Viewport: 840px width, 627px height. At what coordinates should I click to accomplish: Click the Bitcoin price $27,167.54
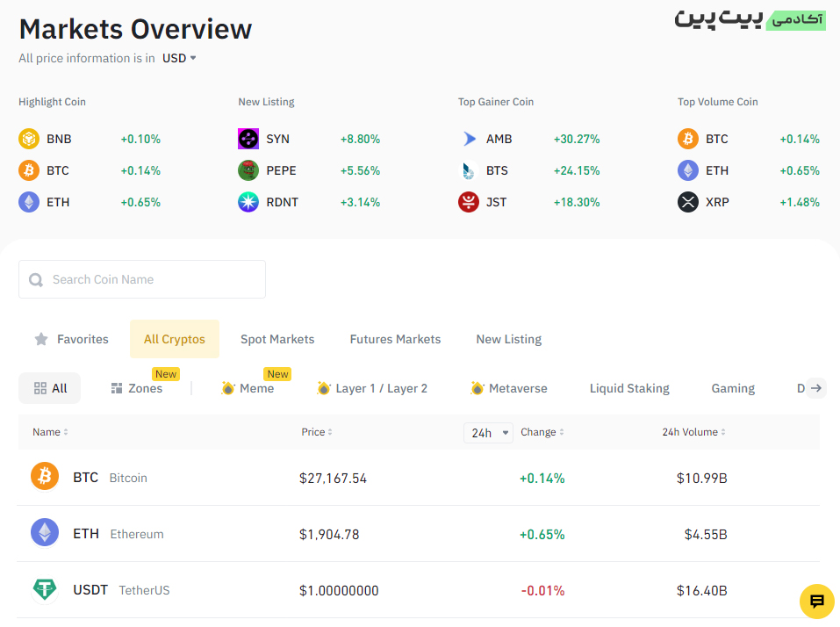333,478
